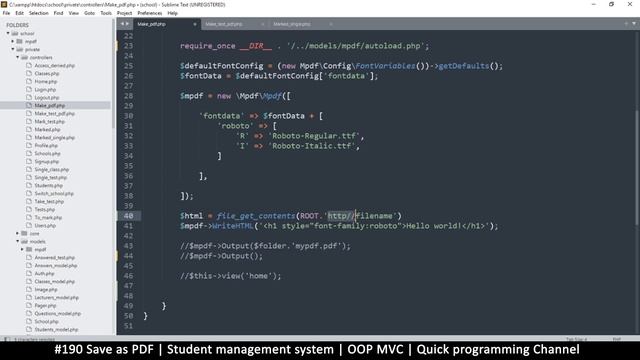Expand the top mpdf folder
This screenshot has width=640, height=360.
(13, 41)
